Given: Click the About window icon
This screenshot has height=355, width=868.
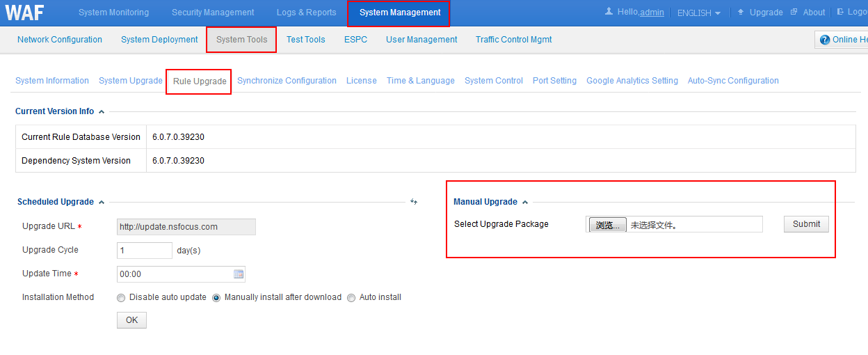Looking at the screenshot, I should click(x=794, y=12).
